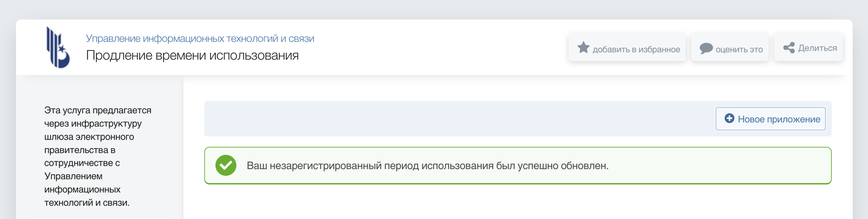Click the 'Продление времени использования' page title

[x=192, y=55]
